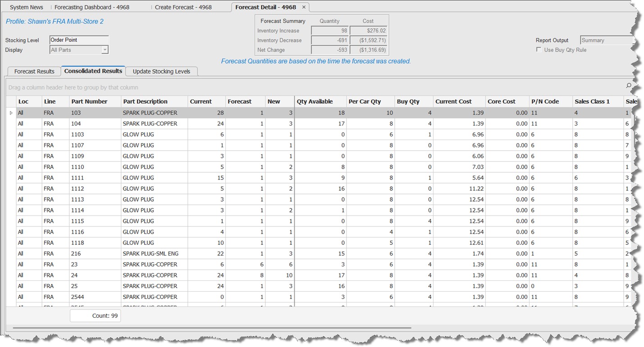Switch to the Forecast Results tab
The image size is (644, 347).
(34, 72)
